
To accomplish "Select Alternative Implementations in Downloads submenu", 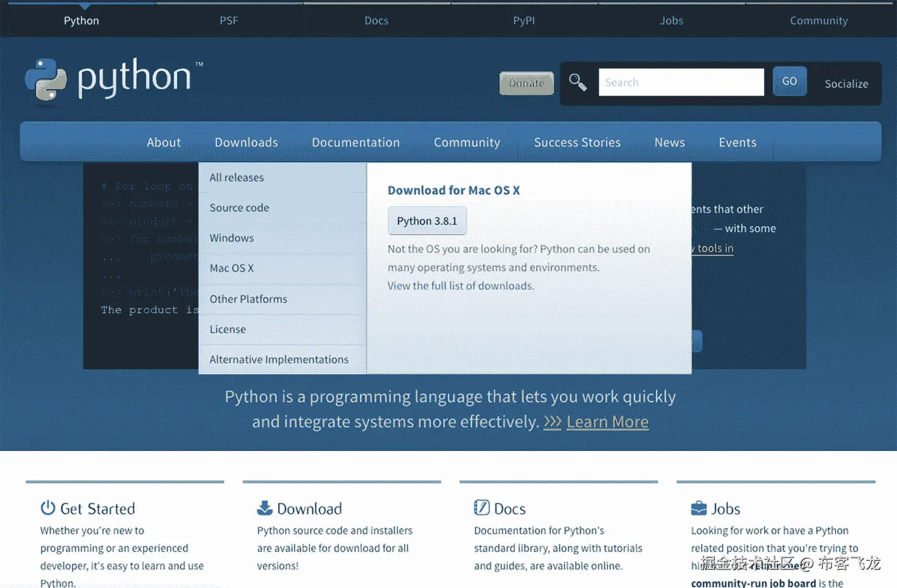I will pyautogui.click(x=283, y=360).
